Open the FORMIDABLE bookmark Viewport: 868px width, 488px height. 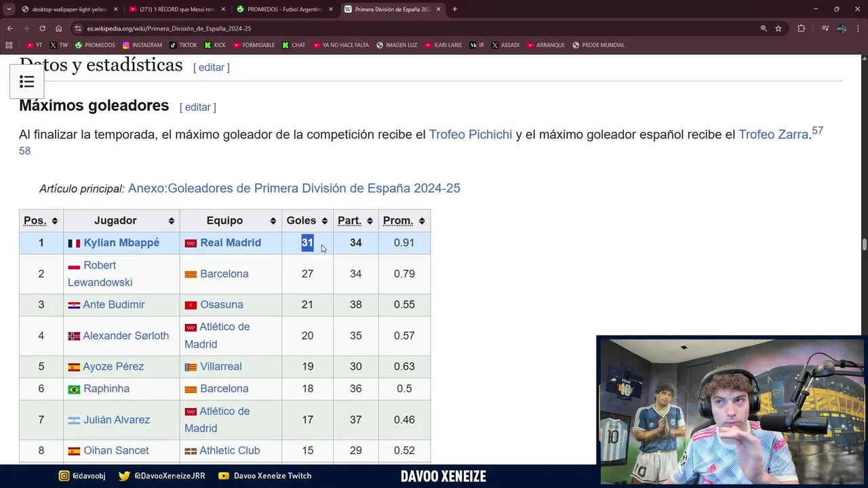(254, 45)
